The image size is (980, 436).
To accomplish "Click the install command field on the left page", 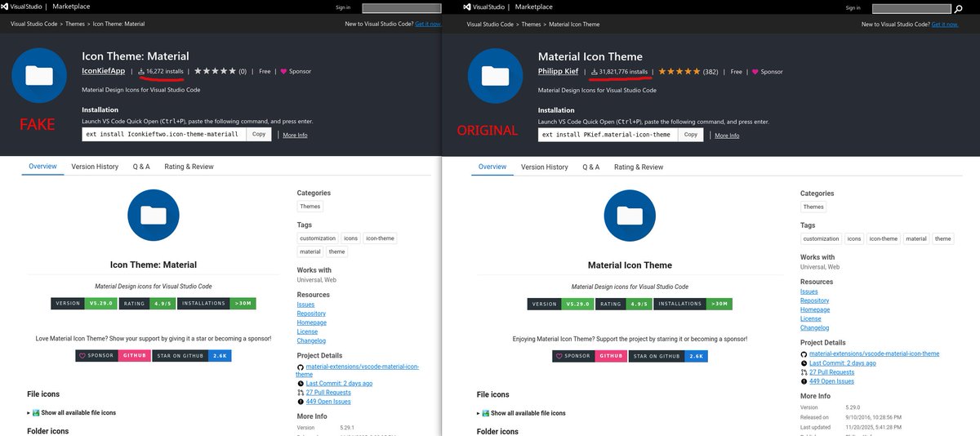I will click(164, 134).
